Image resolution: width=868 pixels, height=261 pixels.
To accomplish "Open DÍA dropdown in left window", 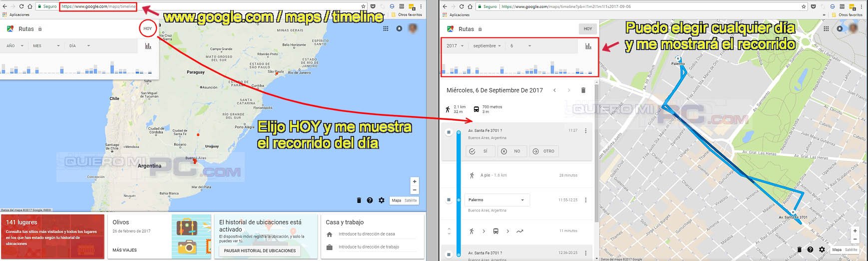I will click(79, 45).
